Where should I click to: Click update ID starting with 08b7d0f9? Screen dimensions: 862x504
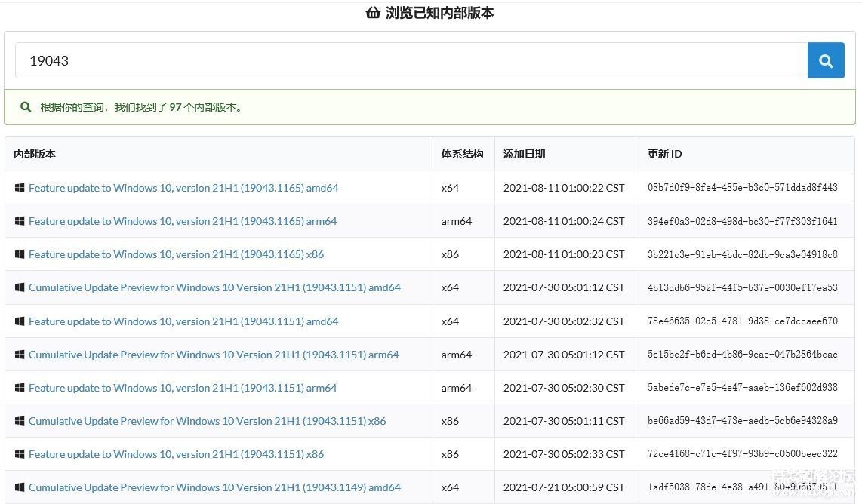[x=743, y=188]
